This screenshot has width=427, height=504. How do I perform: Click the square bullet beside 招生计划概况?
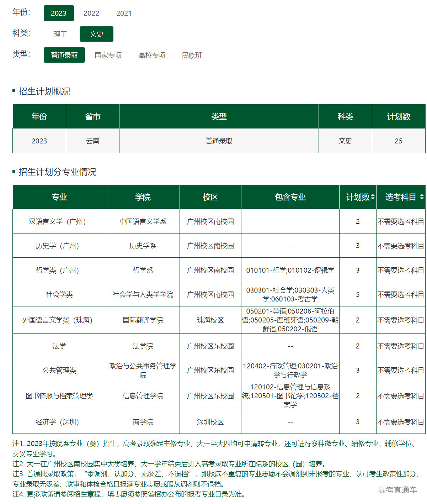(x=14, y=90)
